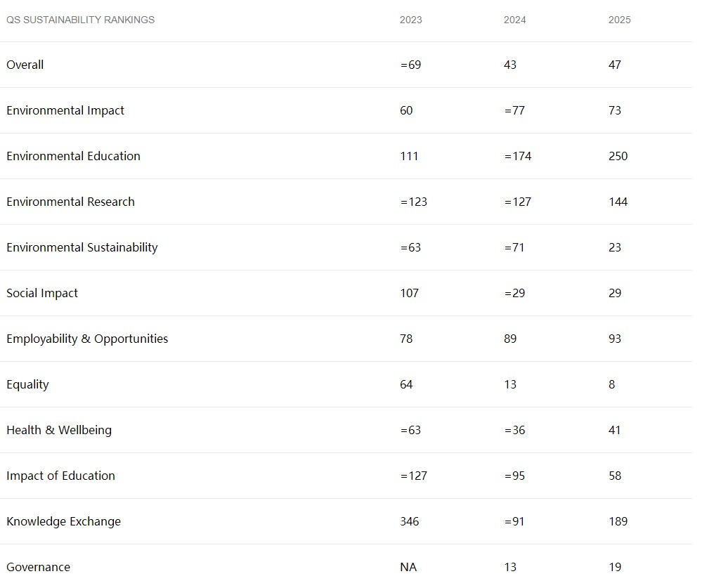
Task: Click the Environmental Research row label
Action: [70, 202]
